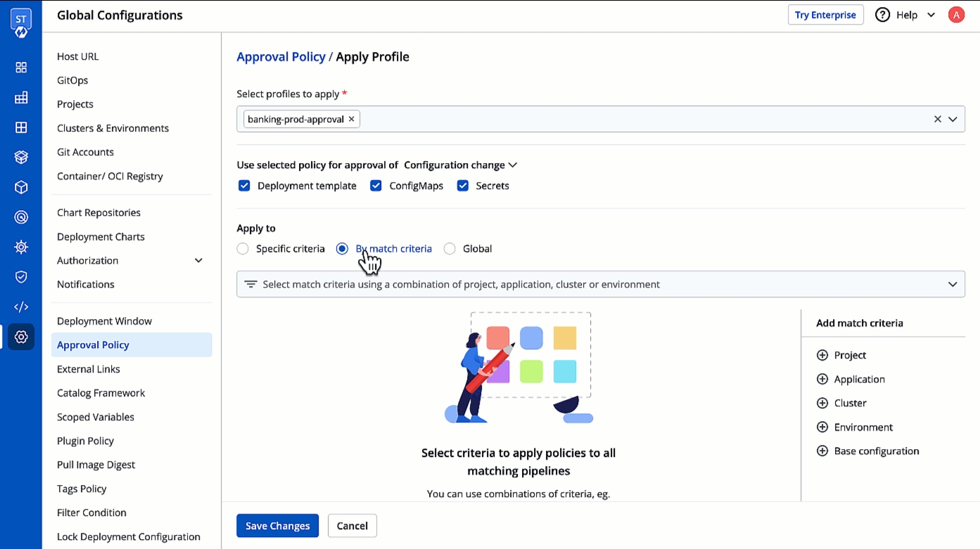The image size is (980, 549).
Task: Select the Global radio button
Action: click(450, 248)
